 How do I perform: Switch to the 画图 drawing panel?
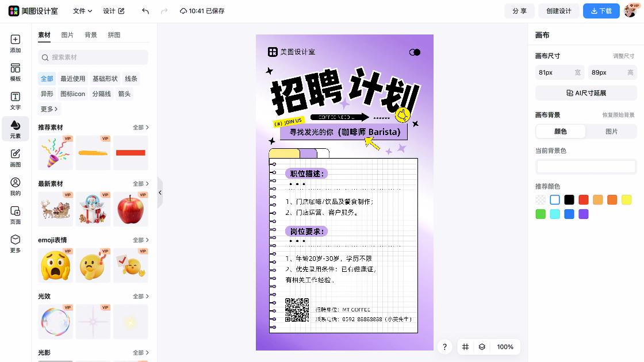tap(15, 157)
